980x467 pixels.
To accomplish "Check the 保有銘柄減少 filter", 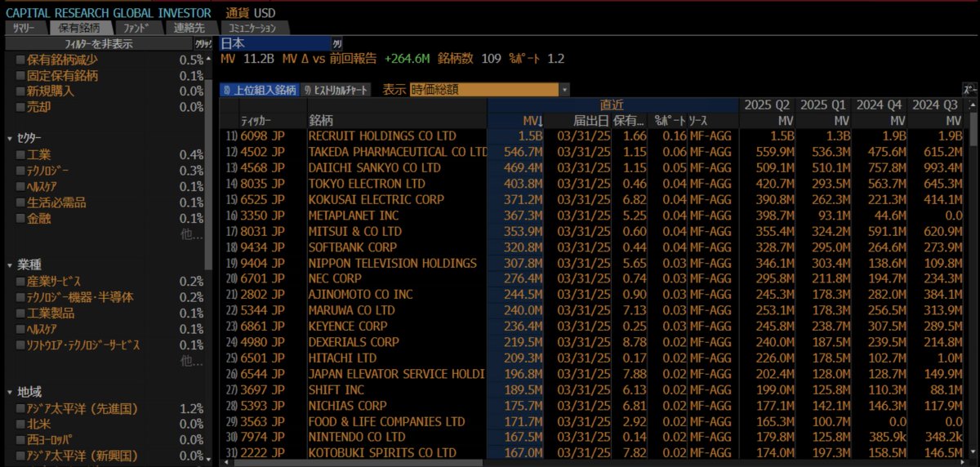I will tap(21, 60).
